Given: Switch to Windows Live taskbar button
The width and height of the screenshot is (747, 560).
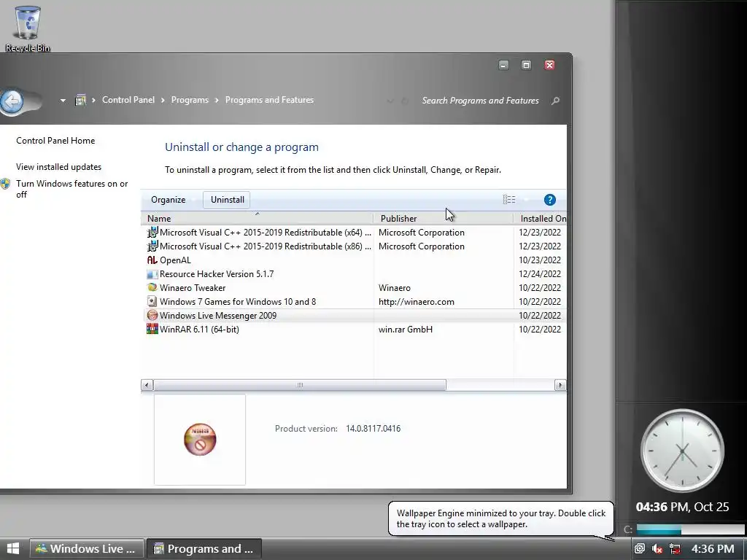Looking at the screenshot, I should pos(86,548).
